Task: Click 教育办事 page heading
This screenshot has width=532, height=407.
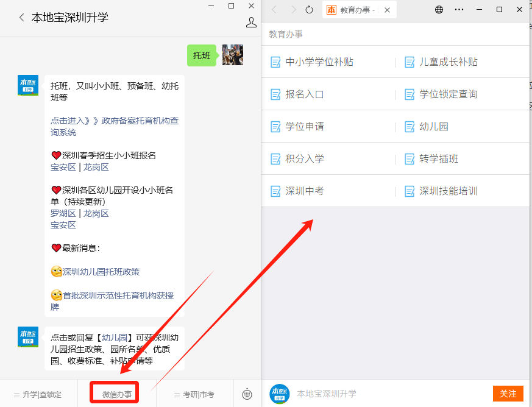Action: coord(286,34)
